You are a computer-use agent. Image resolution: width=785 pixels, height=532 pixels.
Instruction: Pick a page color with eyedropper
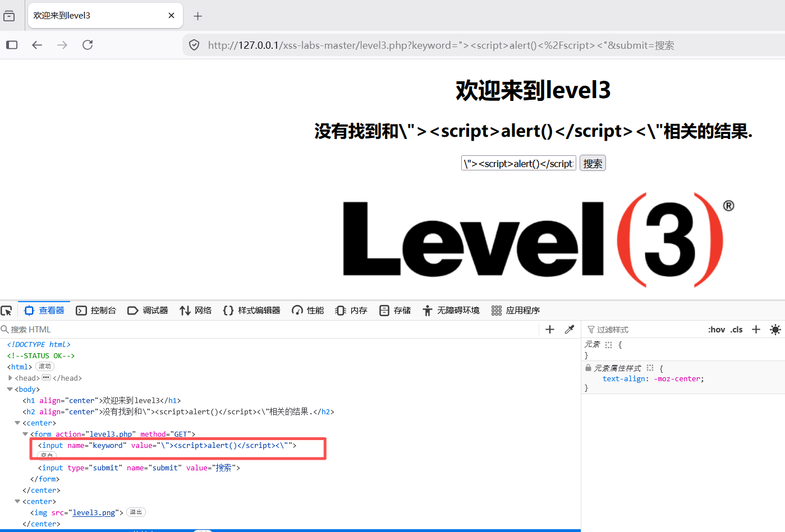(570, 330)
